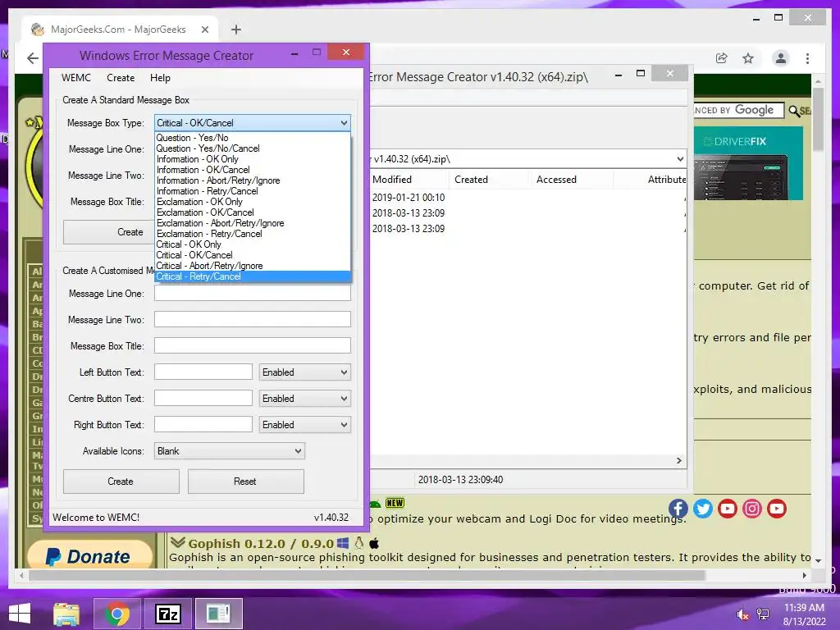Open the Gophish 0.12.0 / 0.9.0 link
Screen dimensions: 840x630
coord(261,543)
